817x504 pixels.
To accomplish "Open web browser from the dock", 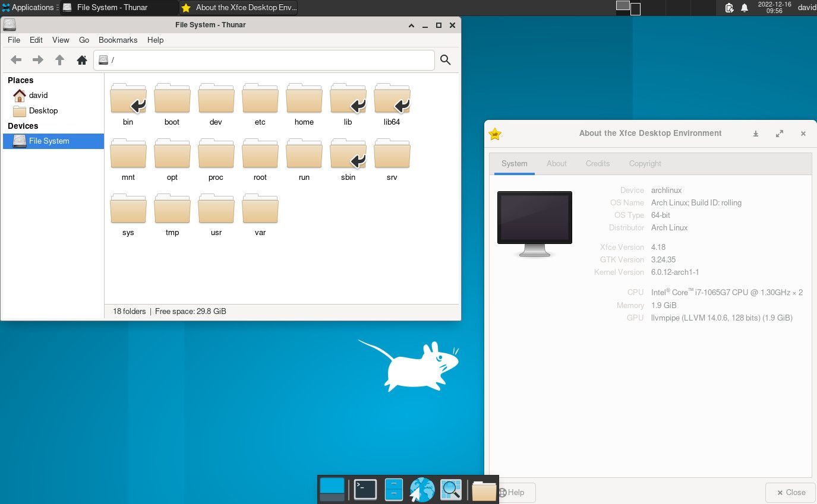I will [422, 490].
